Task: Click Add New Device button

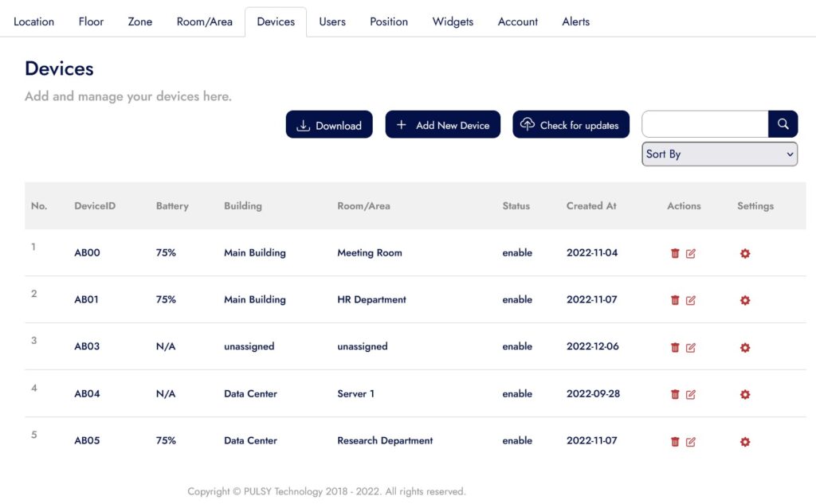Action: click(443, 125)
